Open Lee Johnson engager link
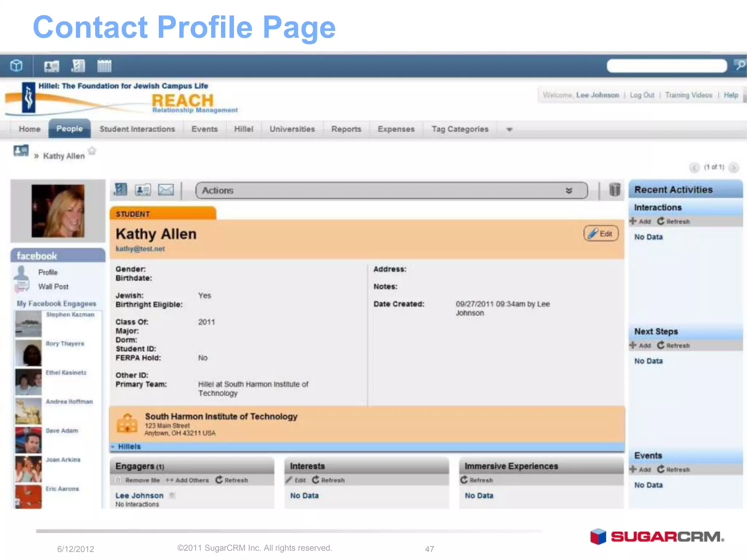Viewport: 747px width, 560px height. point(139,495)
